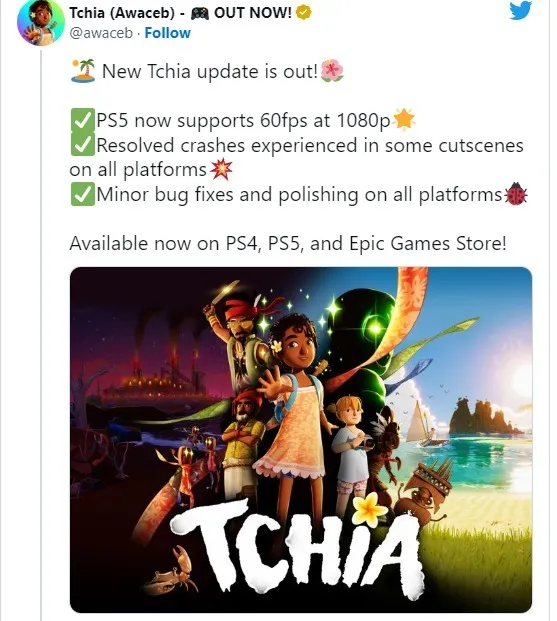Image resolution: width=557 pixels, height=621 pixels.
Task: Click the gold verified badge
Action: pos(304,13)
